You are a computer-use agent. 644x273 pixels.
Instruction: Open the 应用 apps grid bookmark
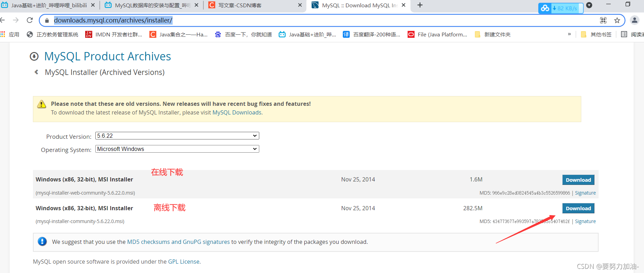[x=10, y=34]
